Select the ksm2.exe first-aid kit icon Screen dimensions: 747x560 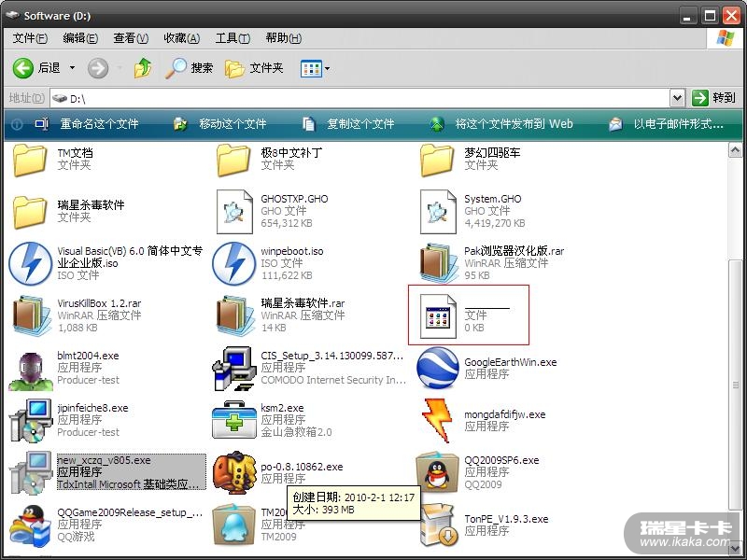(234, 419)
